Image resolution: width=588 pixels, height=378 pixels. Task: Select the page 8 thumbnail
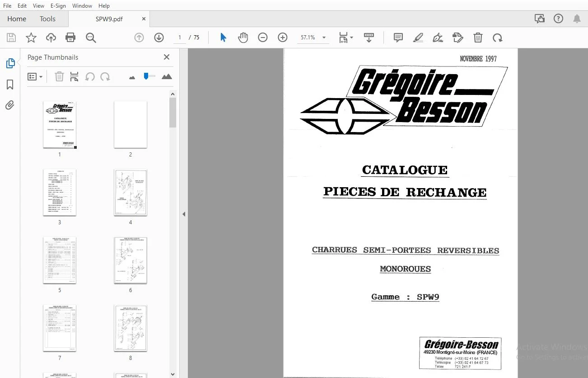(131, 328)
